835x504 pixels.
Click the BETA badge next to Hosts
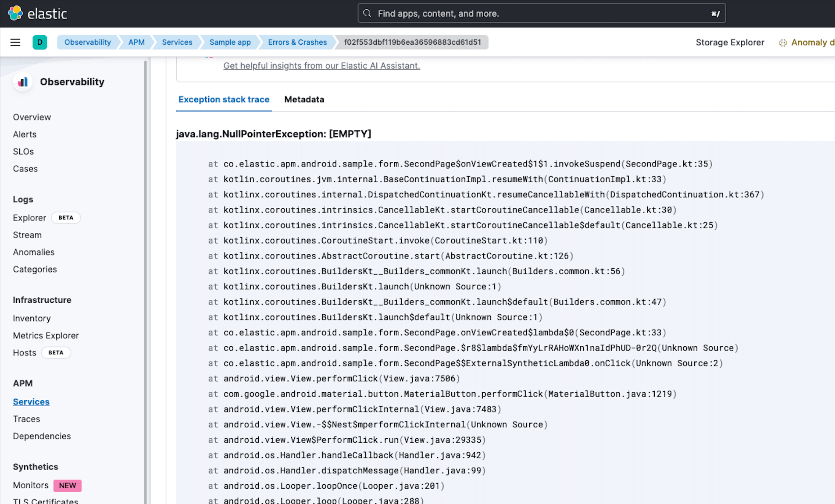pyautogui.click(x=56, y=352)
